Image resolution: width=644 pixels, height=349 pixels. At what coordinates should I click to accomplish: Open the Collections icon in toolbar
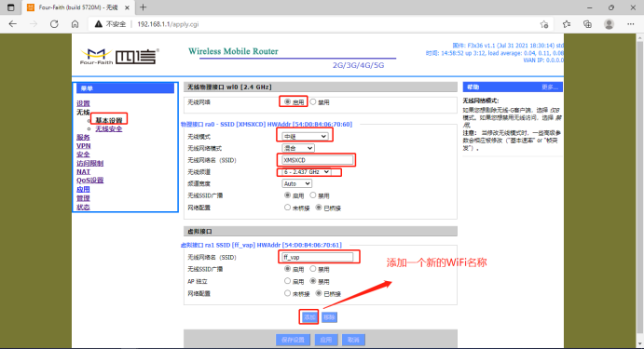588,24
